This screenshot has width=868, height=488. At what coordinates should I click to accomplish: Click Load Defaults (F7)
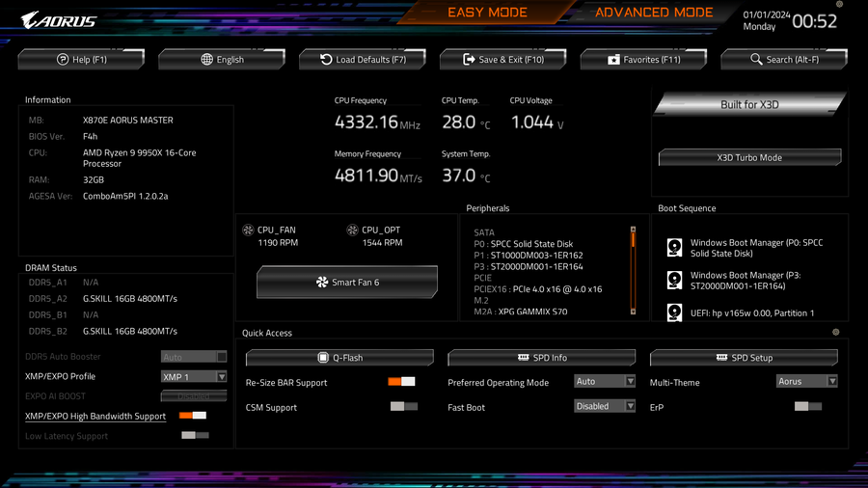pos(363,59)
